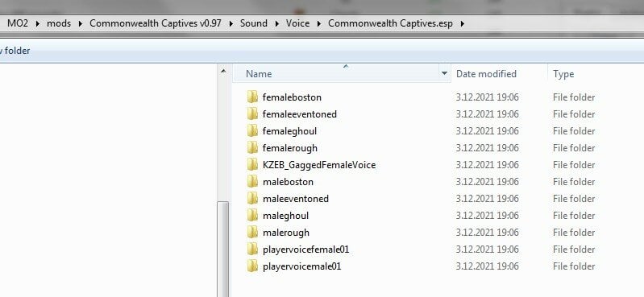This screenshot has height=297, width=644.
Task: Expand the arrow after mods breadcrumb
Action: tap(80, 24)
